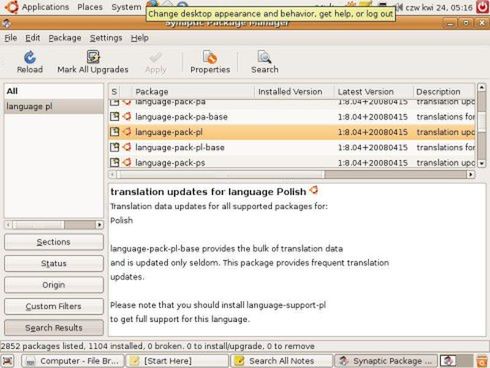490x368 pixels.
Task: Sort by the S status column header
Action: coord(114,92)
